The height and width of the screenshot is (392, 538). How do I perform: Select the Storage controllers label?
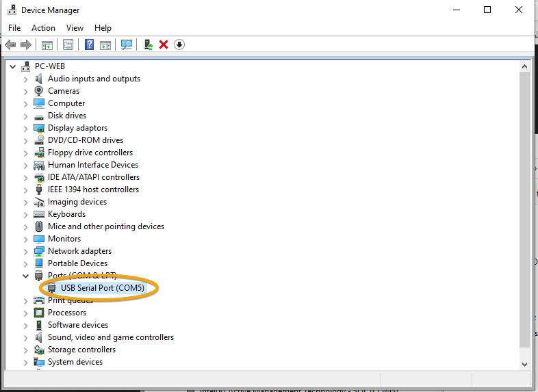tap(81, 350)
